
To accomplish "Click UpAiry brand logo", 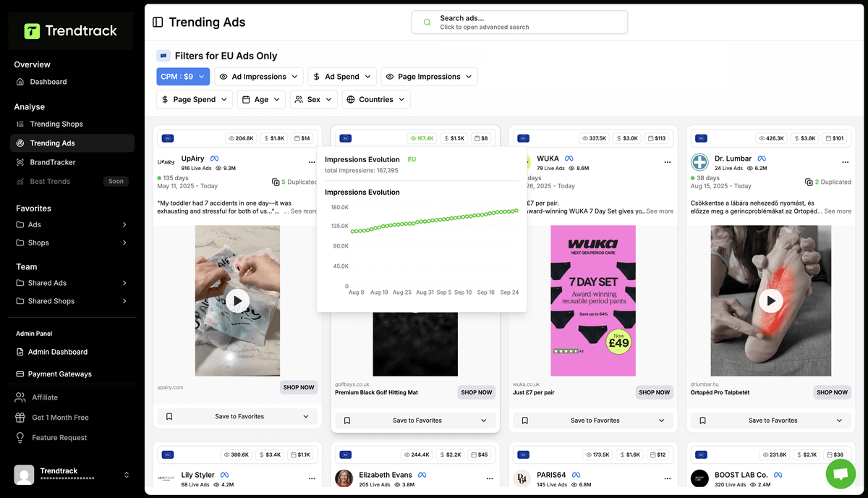I will click(x=166, y=163).
